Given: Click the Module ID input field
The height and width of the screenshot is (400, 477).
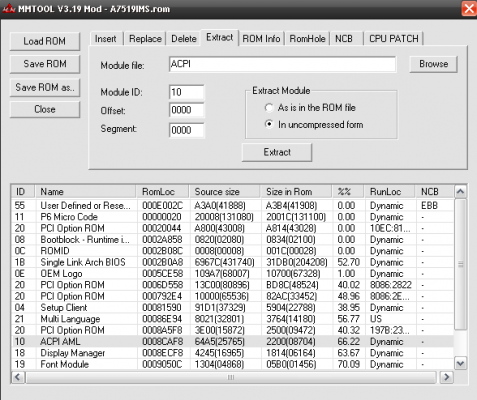Looking at the screenshot, I should pos(187,92).
